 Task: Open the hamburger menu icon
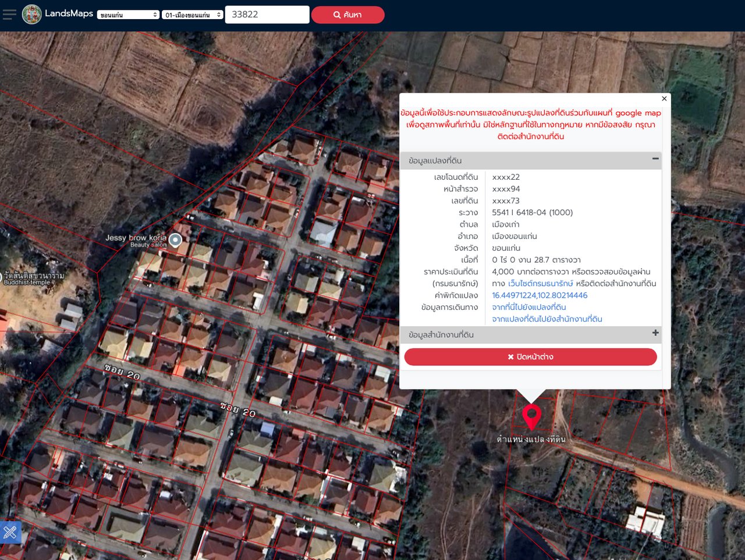click(x=9, y=15)
